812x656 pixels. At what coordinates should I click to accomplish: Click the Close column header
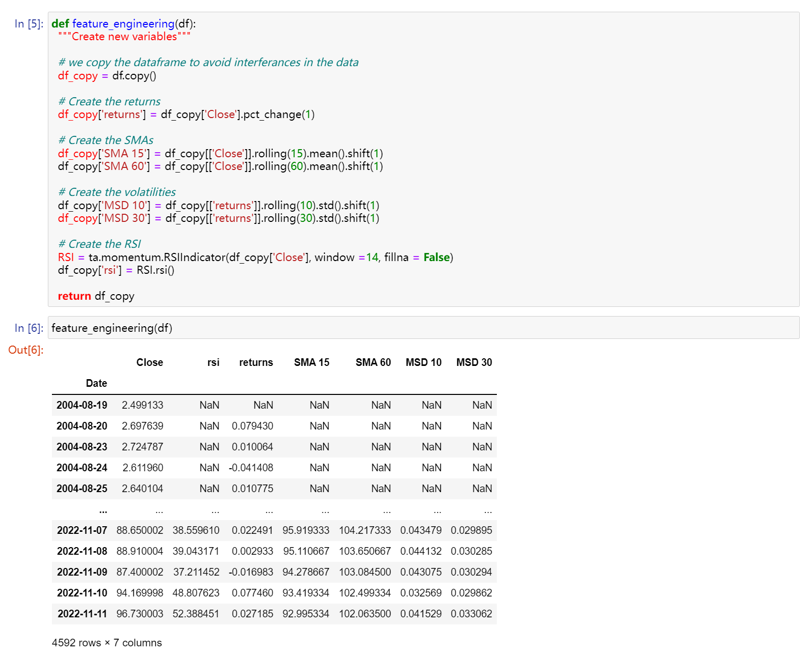150,362
